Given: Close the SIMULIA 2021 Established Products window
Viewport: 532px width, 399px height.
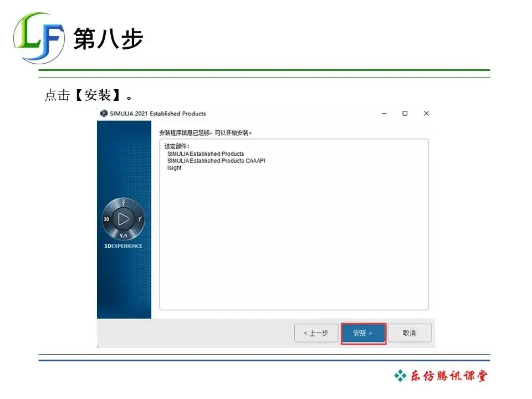Looking at the screenshot, I should [x=426, y=113].
